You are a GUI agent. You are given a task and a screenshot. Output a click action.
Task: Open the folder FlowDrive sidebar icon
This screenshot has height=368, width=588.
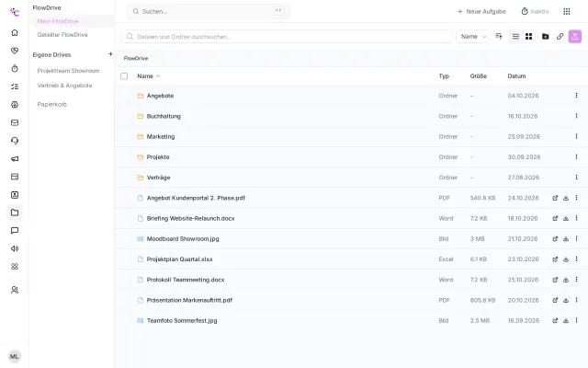(15, 213)
